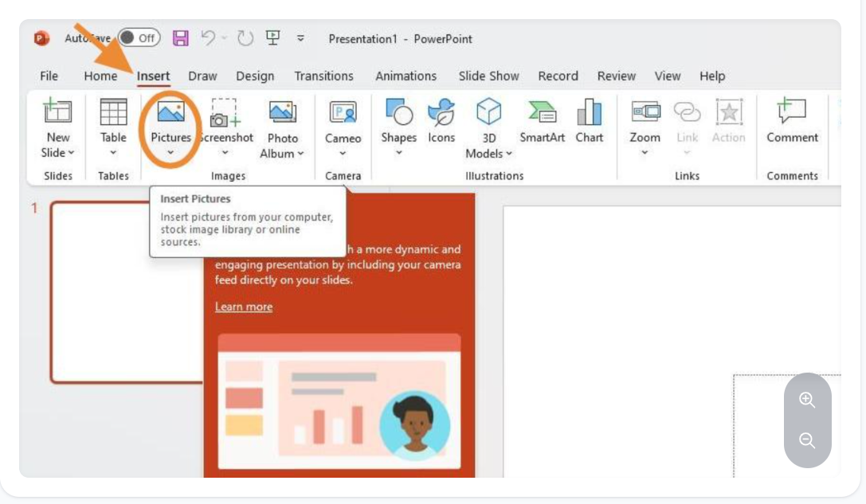The image size is (866, 504).
Task: Insert a SmartArt graphic
Action: [x=542, y=123]
